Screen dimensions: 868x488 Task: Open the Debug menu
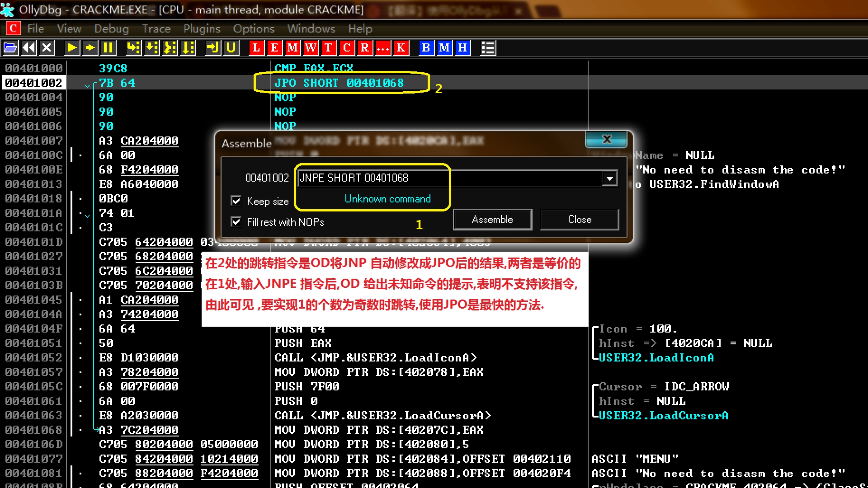click(111, 29)
